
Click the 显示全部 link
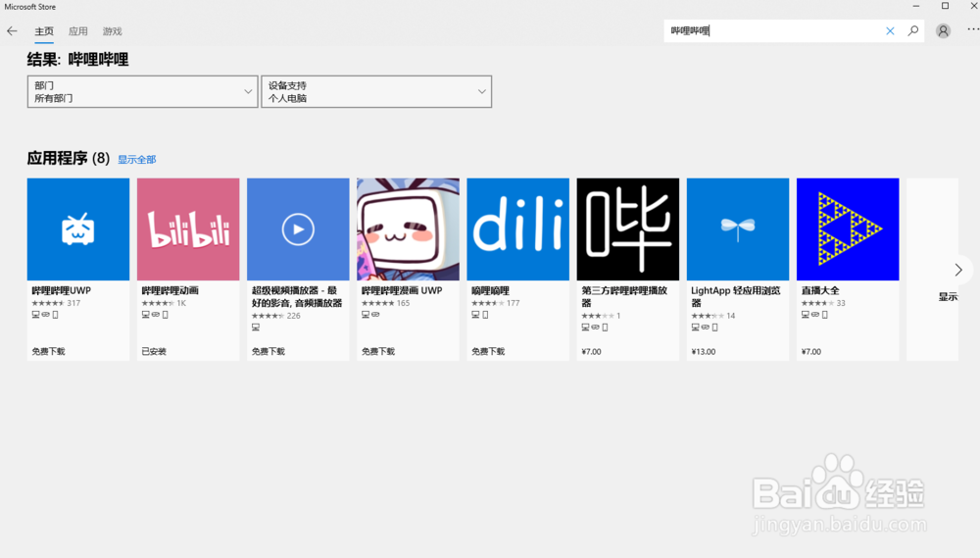[137, 160]
